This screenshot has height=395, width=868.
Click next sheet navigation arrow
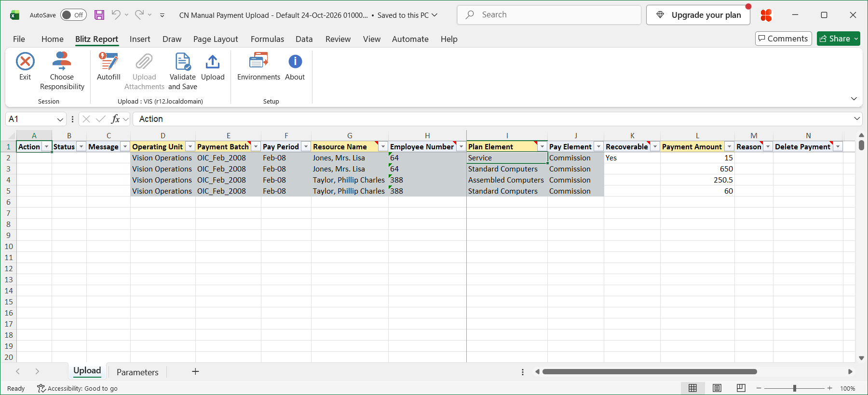coord(37,371)
